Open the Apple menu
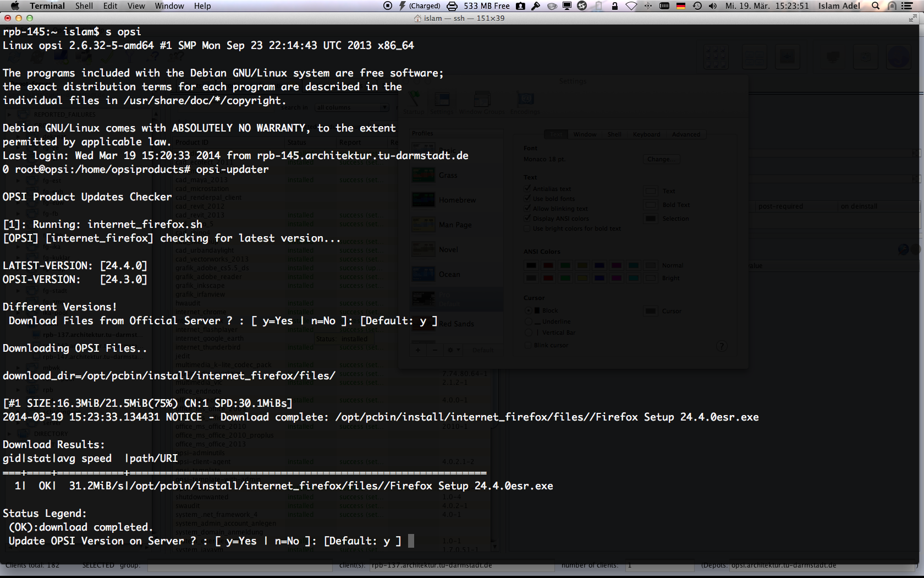The image size is (924, 578). click(15, 6)
